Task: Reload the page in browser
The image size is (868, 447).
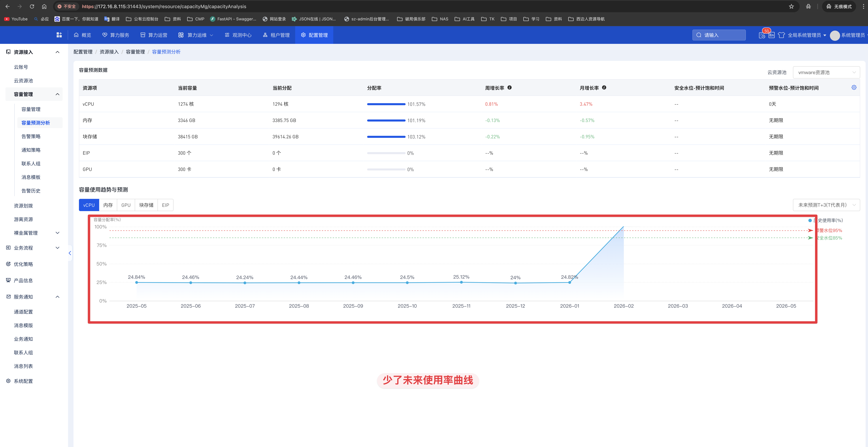Action: [32, 6]
